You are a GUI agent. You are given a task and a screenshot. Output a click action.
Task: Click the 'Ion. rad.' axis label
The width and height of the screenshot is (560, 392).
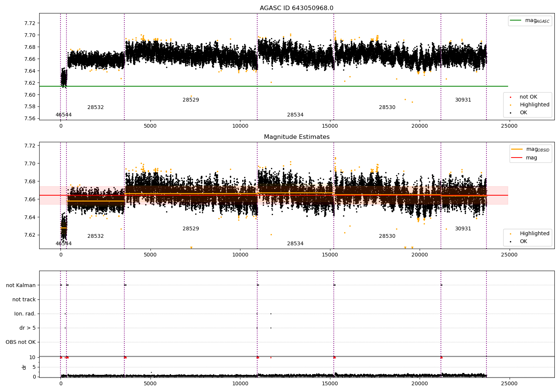click(25, 314)
